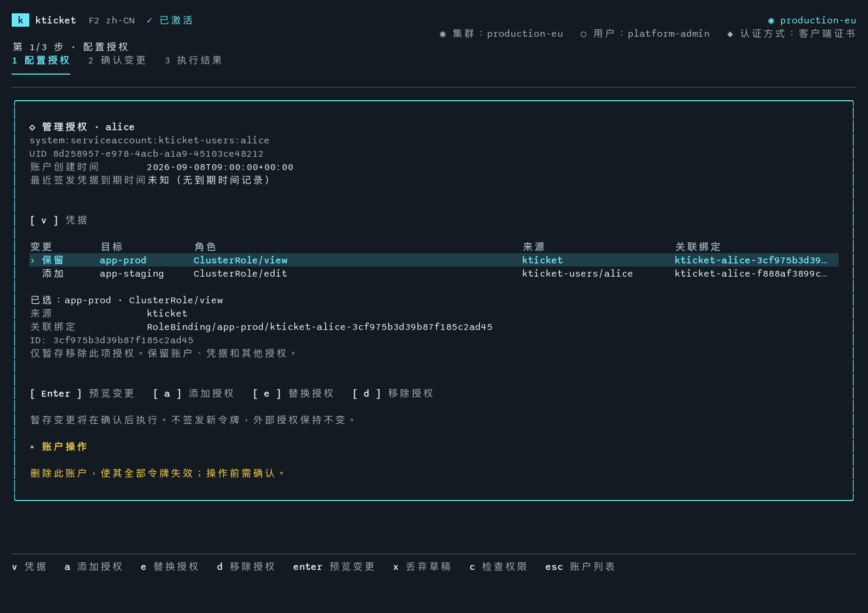The height and width of the screenshot is (613, 868).
Task: Click footer shortcut e 替换授权
Action: pos(170,567)
